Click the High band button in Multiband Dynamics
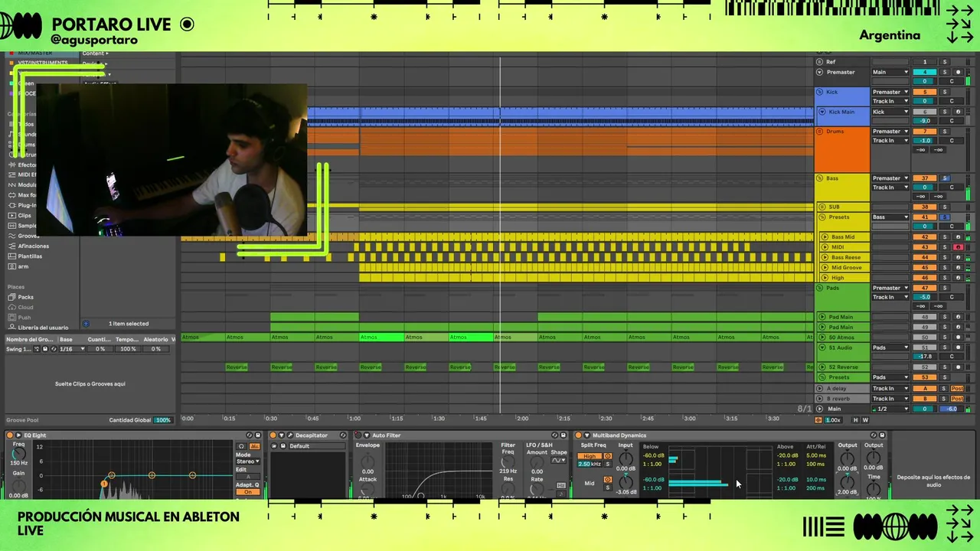This screenshot has width=980, height=551. 590,456
